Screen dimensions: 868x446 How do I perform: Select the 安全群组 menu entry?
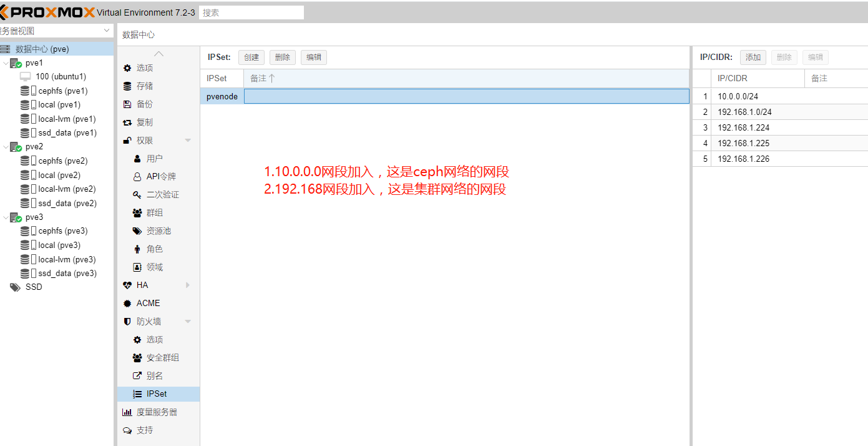click(156, 357)
